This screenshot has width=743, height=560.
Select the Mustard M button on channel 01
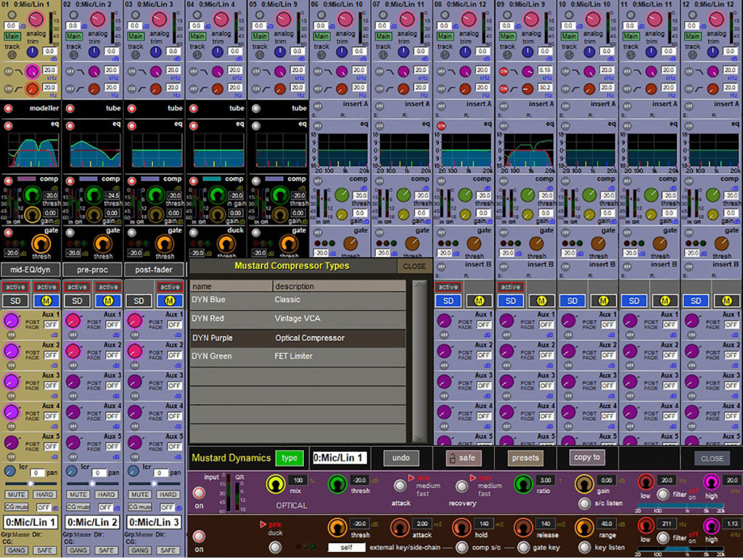point(46,301)
